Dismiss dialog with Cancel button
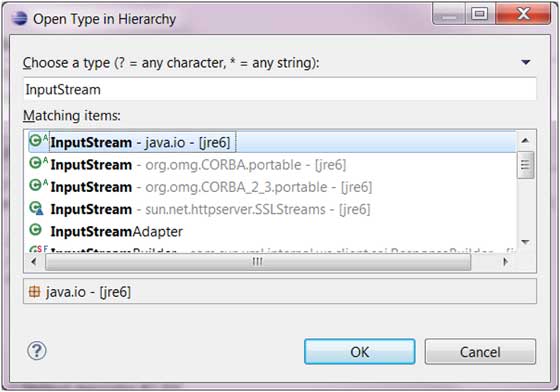560x392 pixels. click(x=480, y=352)
